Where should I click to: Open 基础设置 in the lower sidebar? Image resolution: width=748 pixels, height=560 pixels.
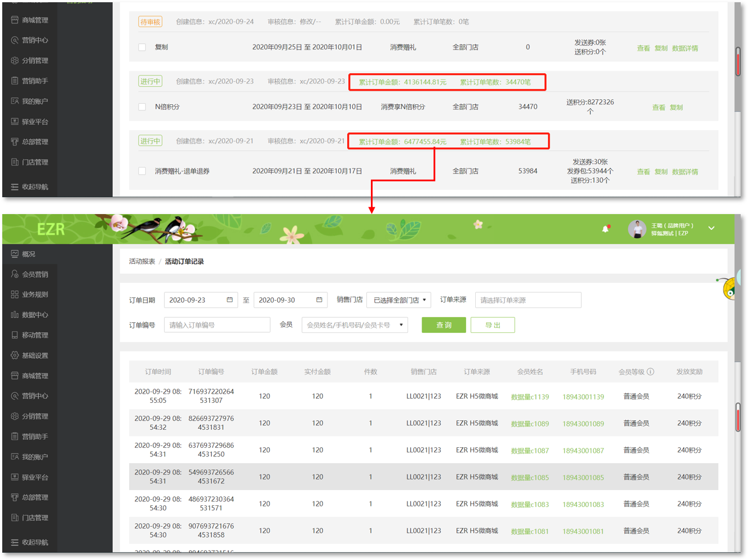click(35, 355)
